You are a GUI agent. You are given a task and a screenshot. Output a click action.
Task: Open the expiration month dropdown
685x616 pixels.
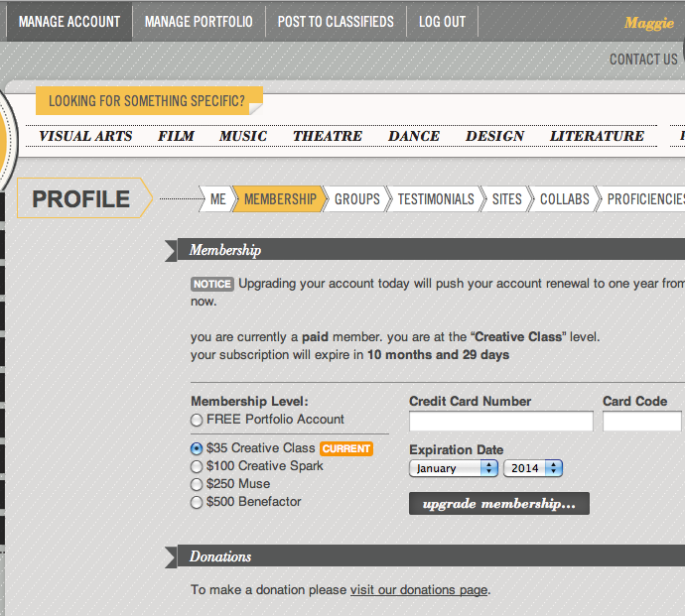point(454,468)
